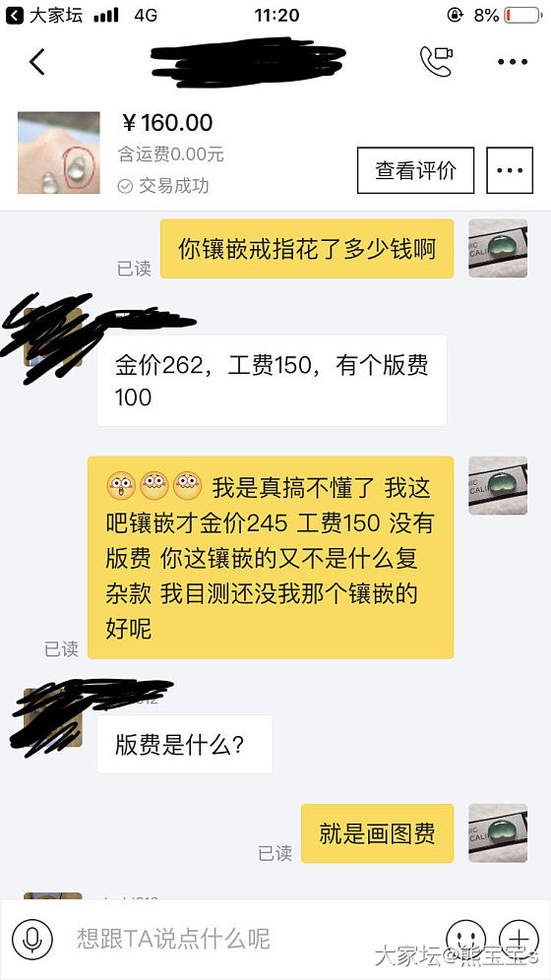
Task: Tap the yellow 就是画图费 message bubble
Action: 377,833
